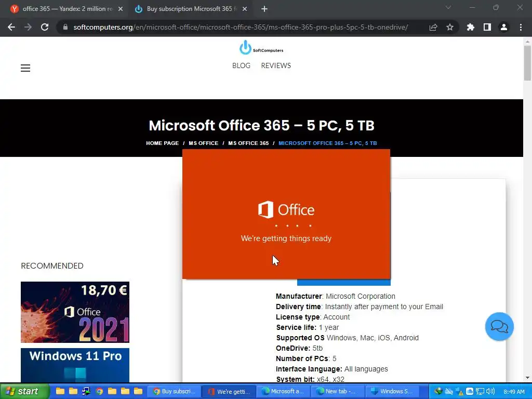Click the License type: Account line
This screenshot has width=532, height=399.
click(x=312, y=317)
